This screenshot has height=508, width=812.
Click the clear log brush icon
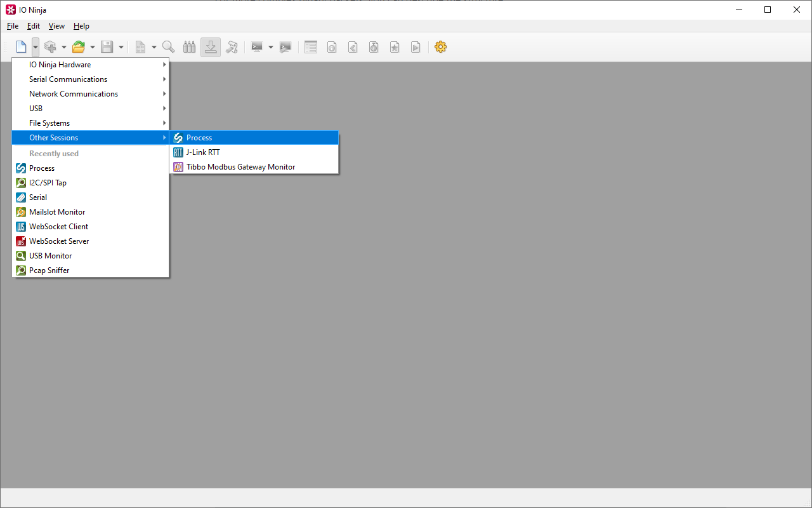(232, 47)
